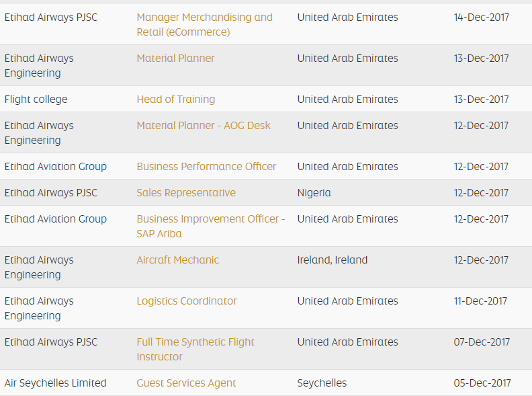
Task: Click the Flight college company cell
Action: pyautogui.click(x=36, y=100)
